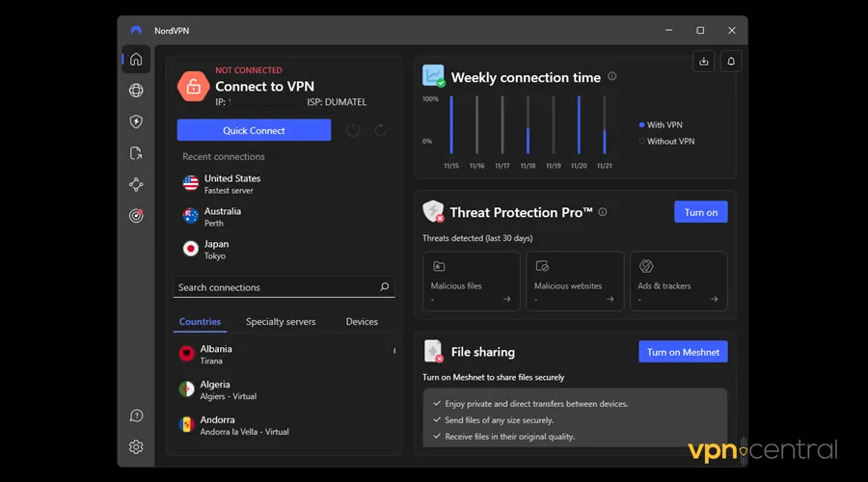Click the pause power icon beside Quick Connect
The image size is (868, 482).
pyautogui.click(x=353, y=130)
